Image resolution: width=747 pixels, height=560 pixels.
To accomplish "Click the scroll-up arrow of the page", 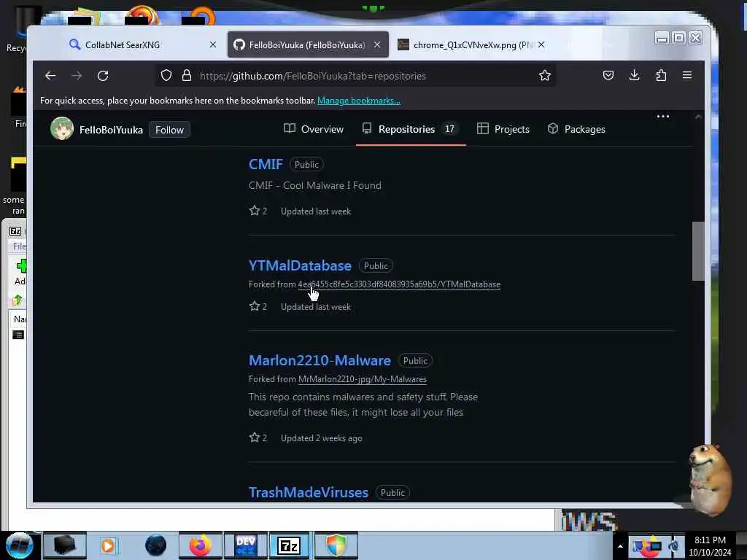I will tap(698, 117).
